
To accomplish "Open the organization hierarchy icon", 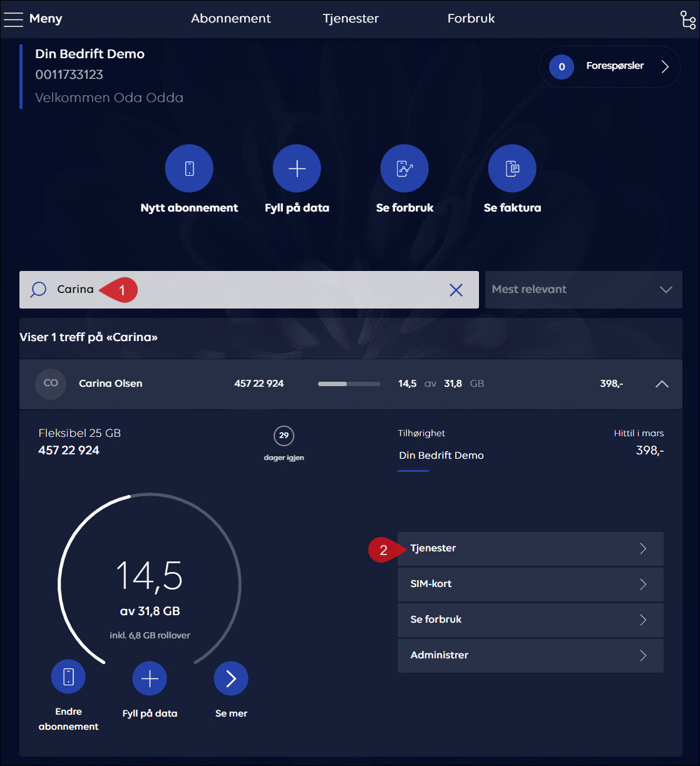I will (x=687, y=19).
